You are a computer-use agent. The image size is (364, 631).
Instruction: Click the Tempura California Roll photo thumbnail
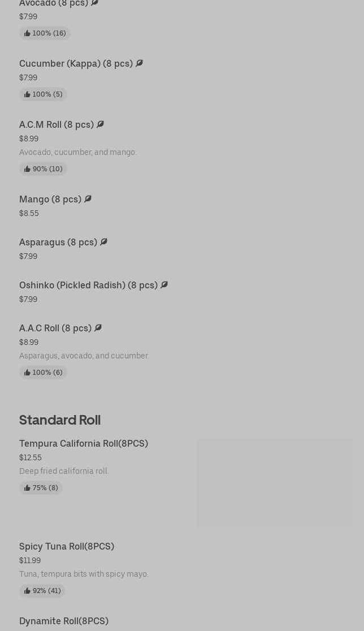[x=275, y=483]
